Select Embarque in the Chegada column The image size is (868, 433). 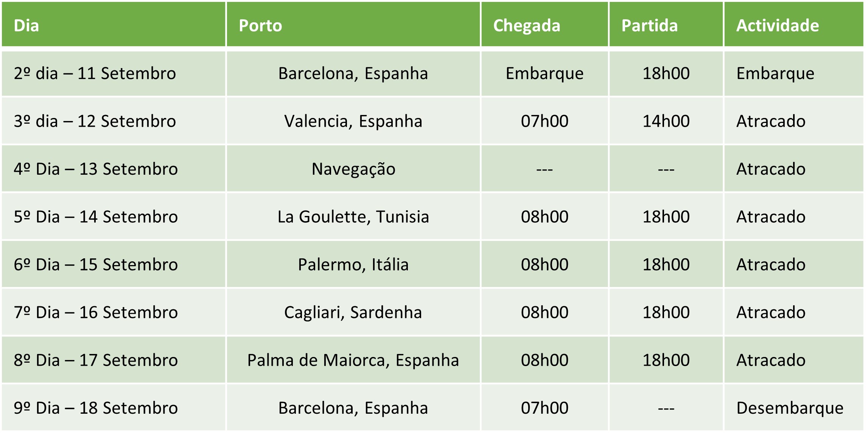(x=544, y=73)
